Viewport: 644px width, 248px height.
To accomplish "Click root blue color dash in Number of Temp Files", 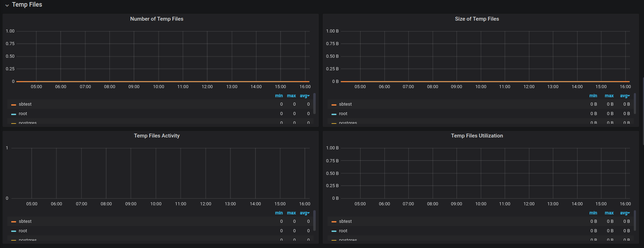I will click(x=14, y=114).
